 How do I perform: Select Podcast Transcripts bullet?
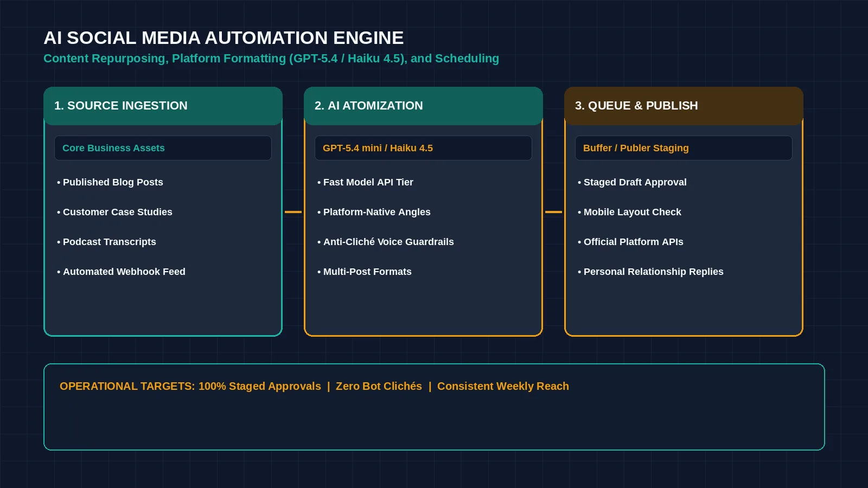click(x=106, y=242)
